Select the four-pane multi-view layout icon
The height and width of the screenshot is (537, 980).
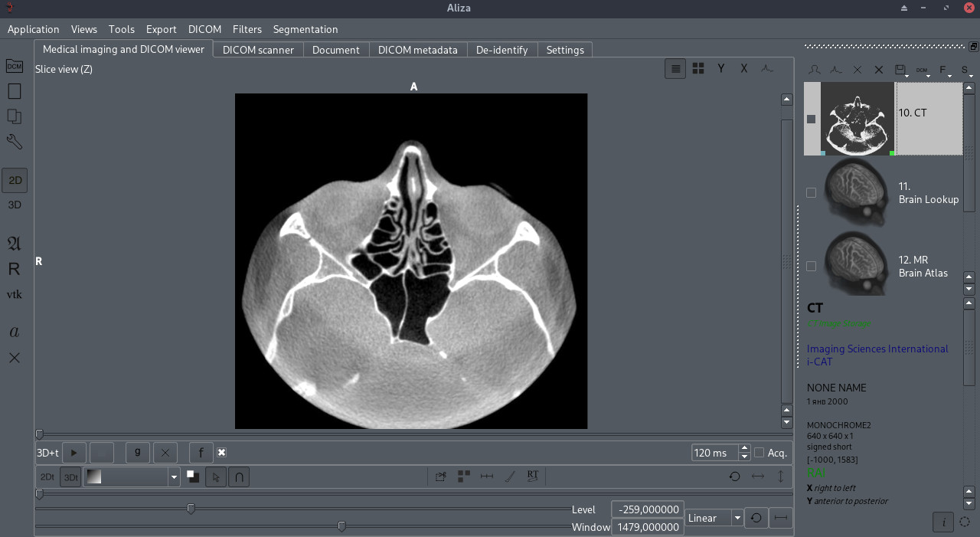pos(698,69)
